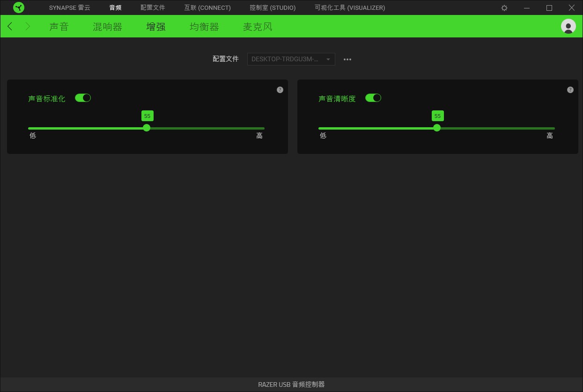Viewport: 583px width, 392px height.
Task: Switch to 麦克风 sub-tab
Action: coord(258,27)
